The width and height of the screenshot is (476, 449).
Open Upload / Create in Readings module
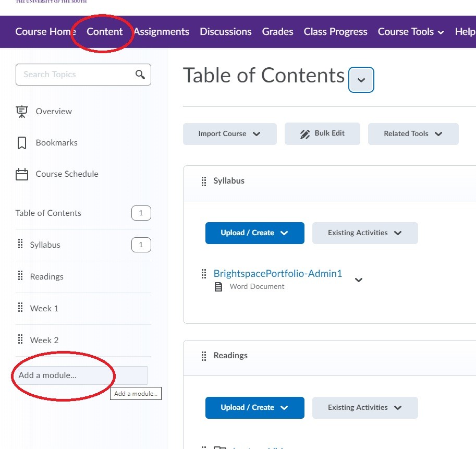click(255, 408)
